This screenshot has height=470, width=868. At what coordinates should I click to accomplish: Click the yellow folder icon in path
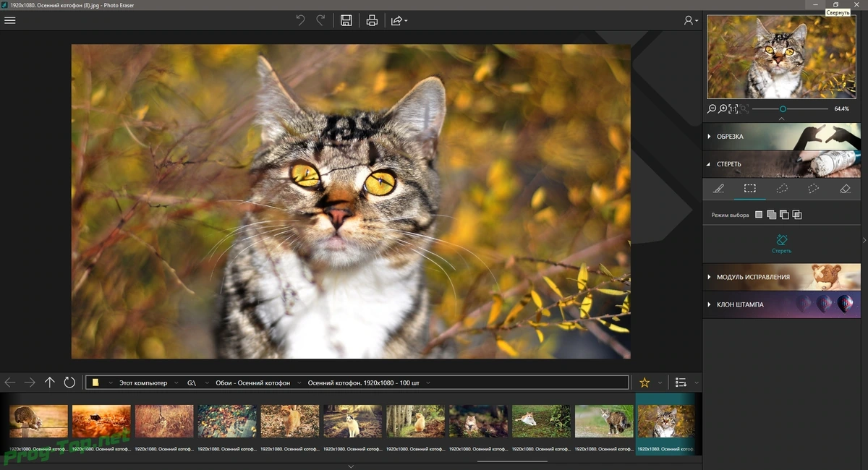95,383
